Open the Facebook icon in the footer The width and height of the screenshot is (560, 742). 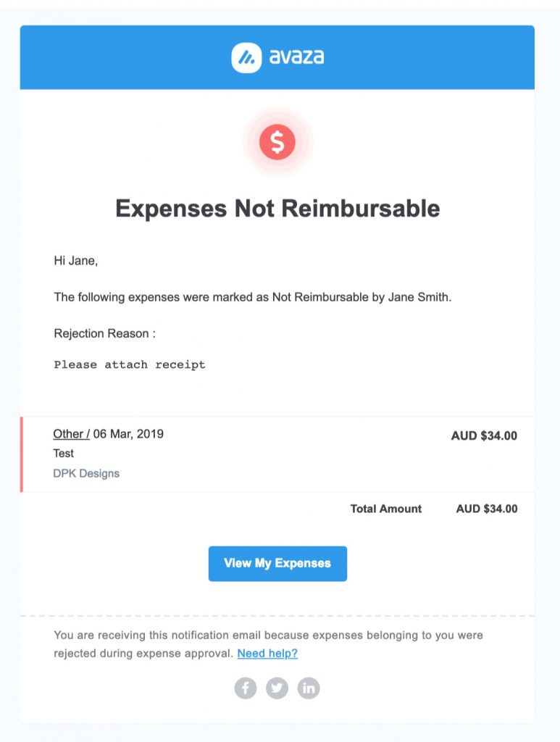coord(246,688)
